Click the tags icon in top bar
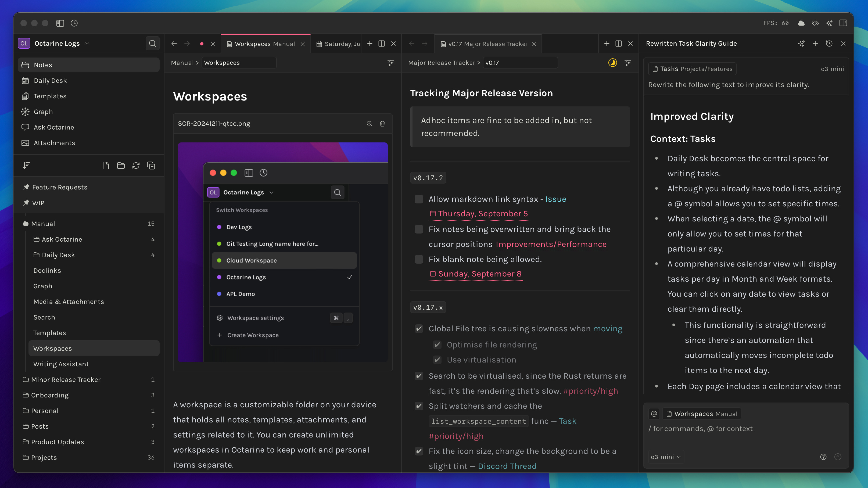The width and height of the screenshot is (868, 488). (x=815, y=23)
